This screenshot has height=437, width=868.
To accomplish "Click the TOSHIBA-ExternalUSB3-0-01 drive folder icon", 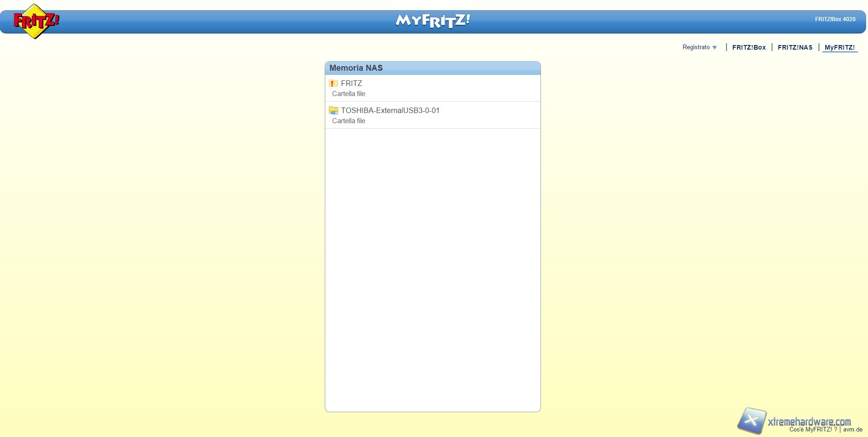I will tap(333, 111).
